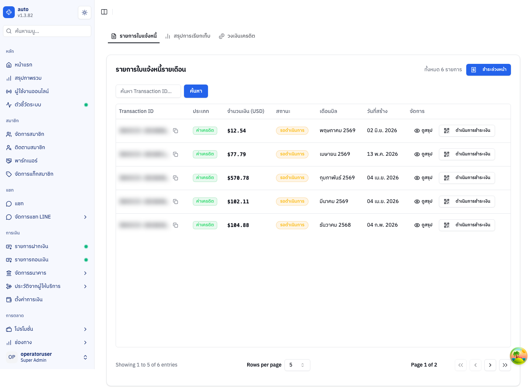Image resolution: width=532 pixels, height=392 pixels.
Task: Expand ช่องทาง submenu chevron
Action: [85, 343]
